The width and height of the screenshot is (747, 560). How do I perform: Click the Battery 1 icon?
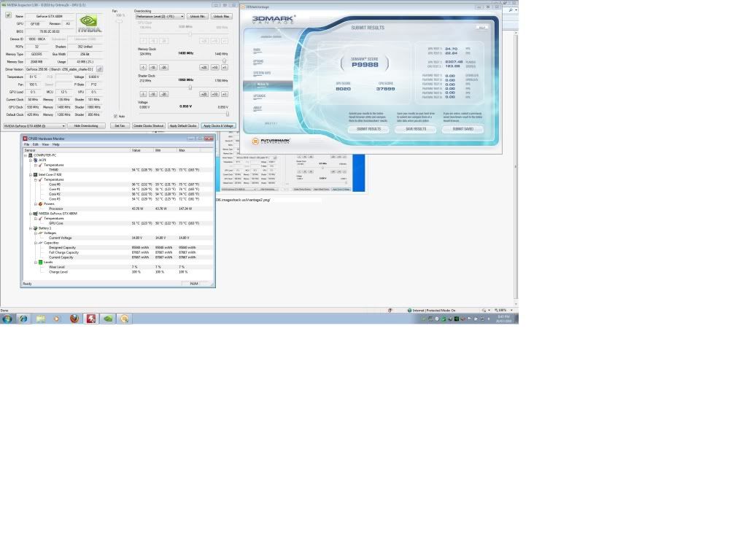click(x=35, y=228)
